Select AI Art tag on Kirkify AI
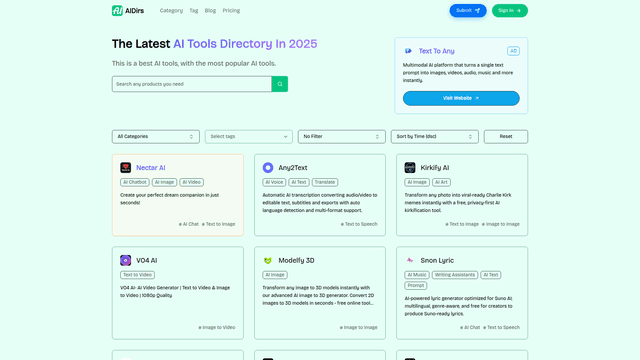This screenshot has width=640, height=360. (x=441, y=182)
